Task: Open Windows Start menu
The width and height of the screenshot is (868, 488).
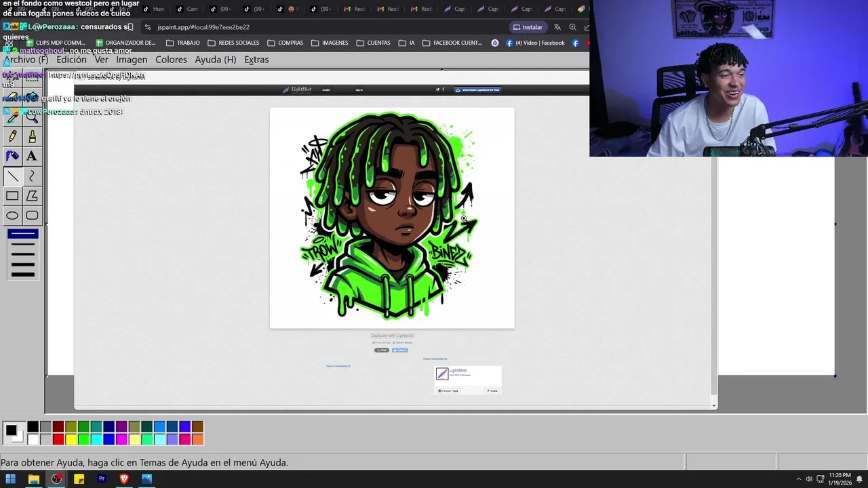Action: point(11,479)
